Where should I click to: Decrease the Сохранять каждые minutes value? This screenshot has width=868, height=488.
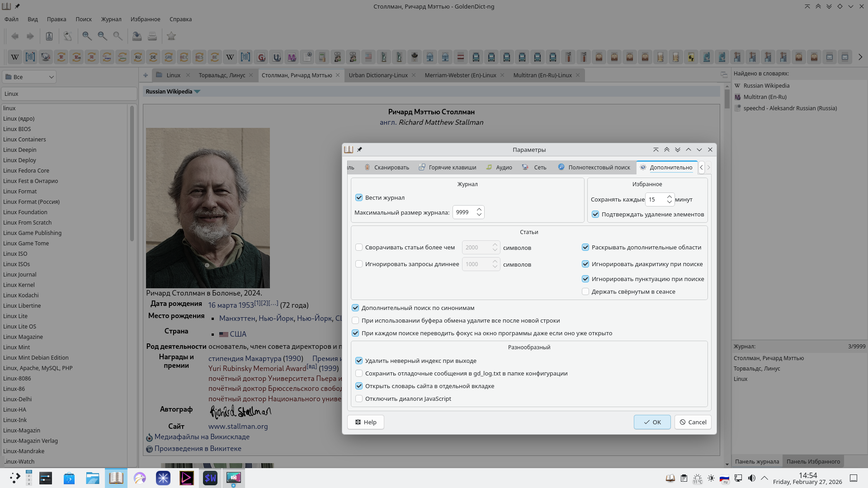(x=670, y=202)
